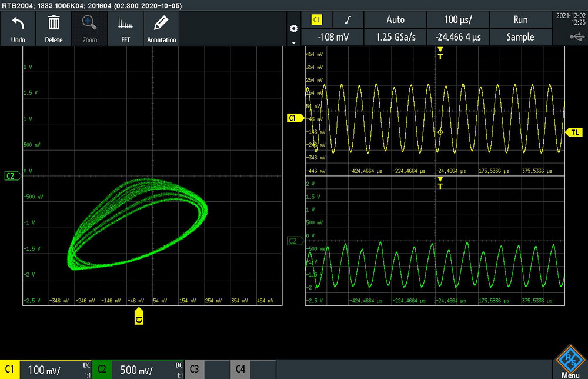588x379 pixels.
Task: Click the Undo arrow icon
Action: (x=18, y=24)
